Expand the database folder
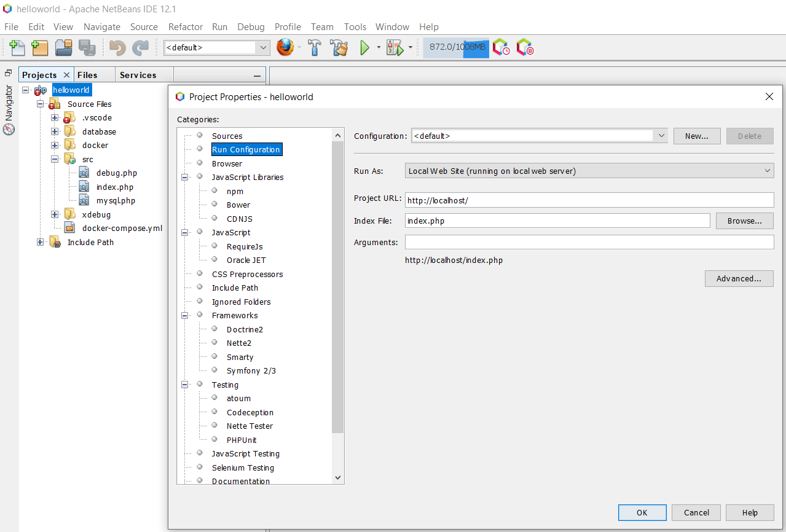The height and width of the screenshot is (532, 786). click(x=55, y=131)
